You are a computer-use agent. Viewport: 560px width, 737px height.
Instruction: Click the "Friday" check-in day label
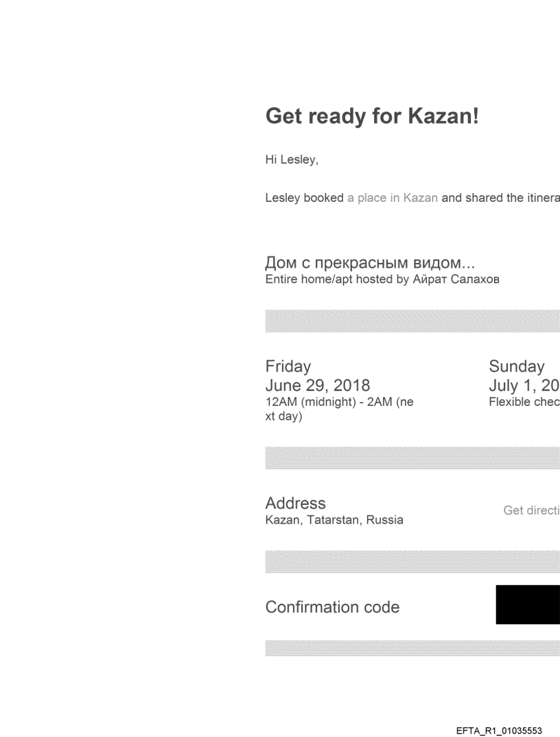[288, 367]
